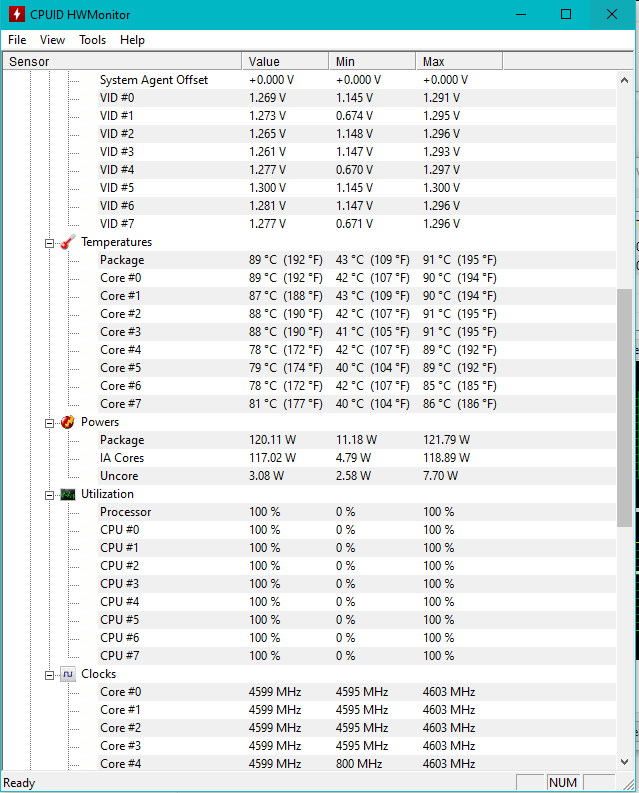Maximize the HWMonitor window
Viewport: 639px width, 793px height.
(566, 14)
